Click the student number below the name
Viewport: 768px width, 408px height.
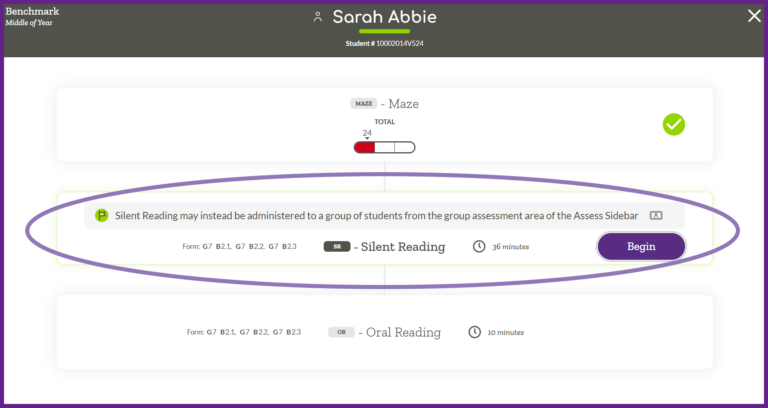tap(384, 43)
